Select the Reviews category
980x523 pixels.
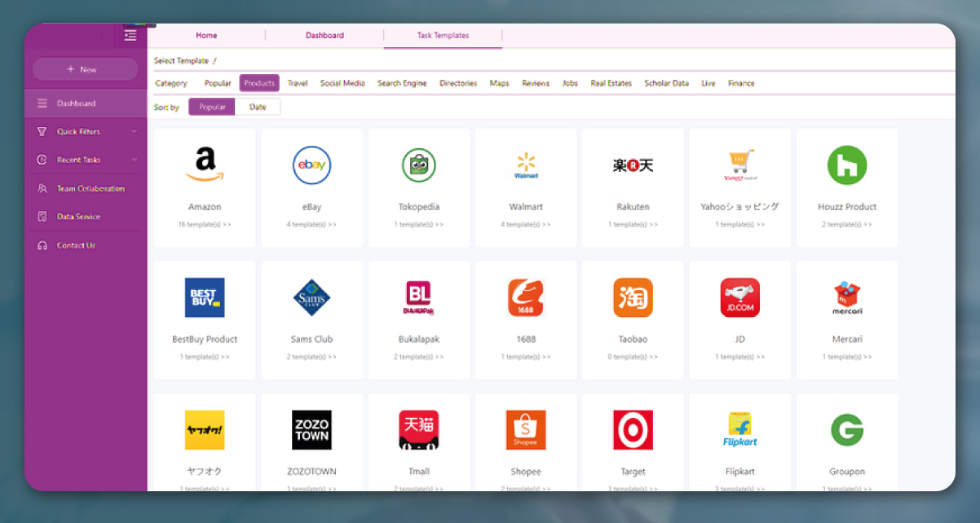pyautogui.click(x=536, y=83)
